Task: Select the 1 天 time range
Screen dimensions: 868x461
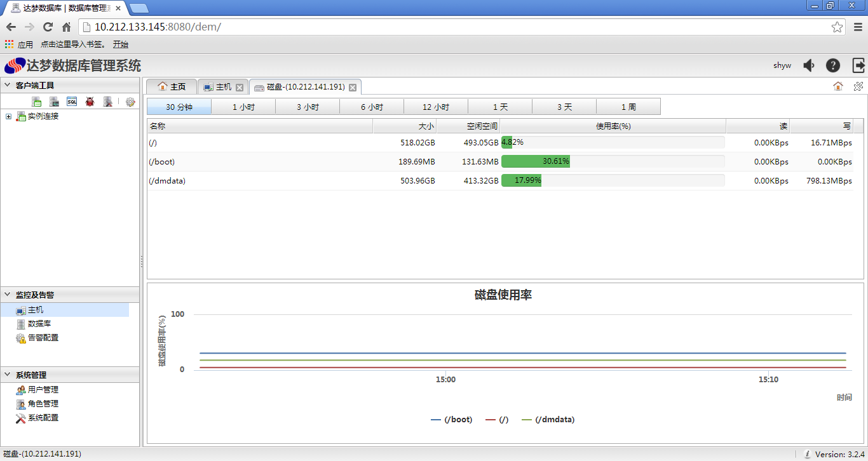Action: (500, 107)
